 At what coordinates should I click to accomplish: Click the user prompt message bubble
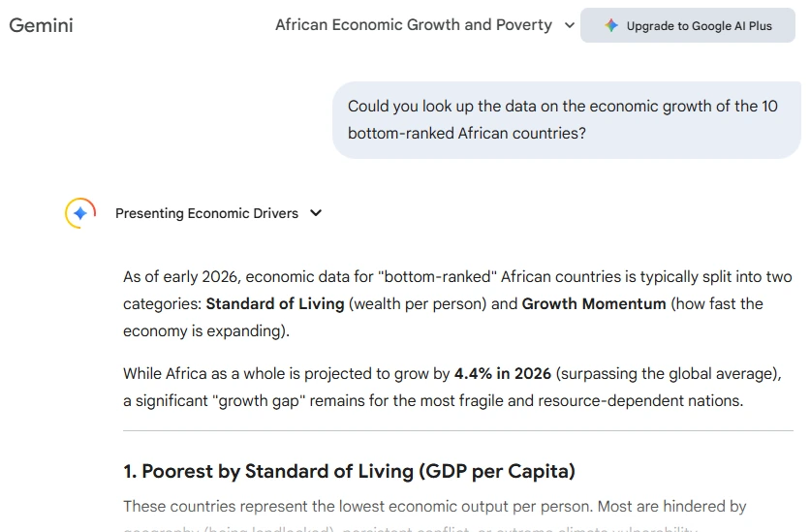tap(566, 119)
